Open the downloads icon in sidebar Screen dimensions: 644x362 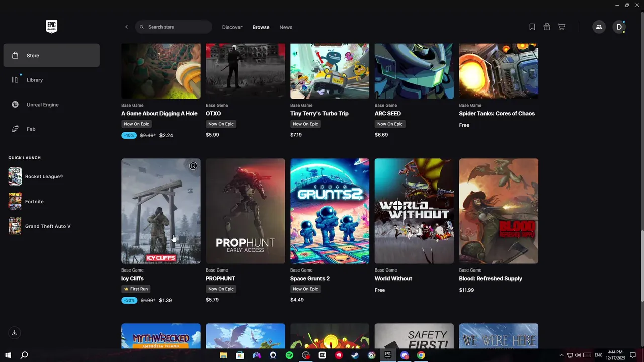14,333
